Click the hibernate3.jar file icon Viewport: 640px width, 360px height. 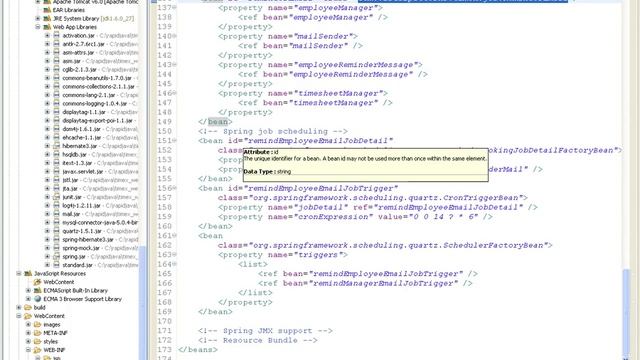[x=56, y=146]
